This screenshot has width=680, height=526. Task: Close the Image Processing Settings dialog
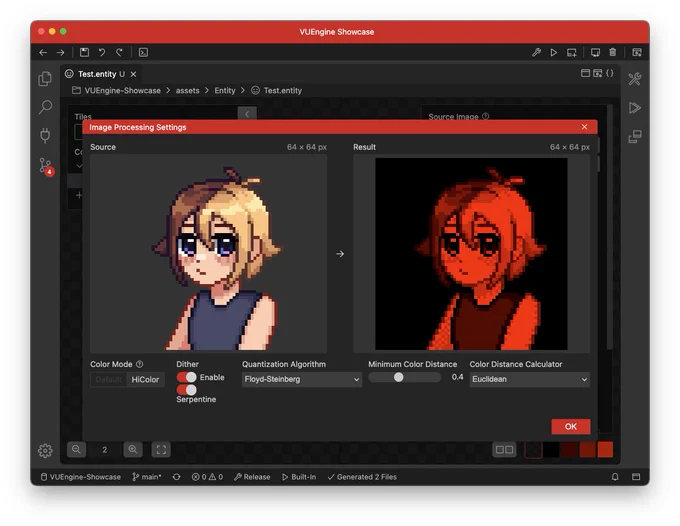tap(584, 127)
